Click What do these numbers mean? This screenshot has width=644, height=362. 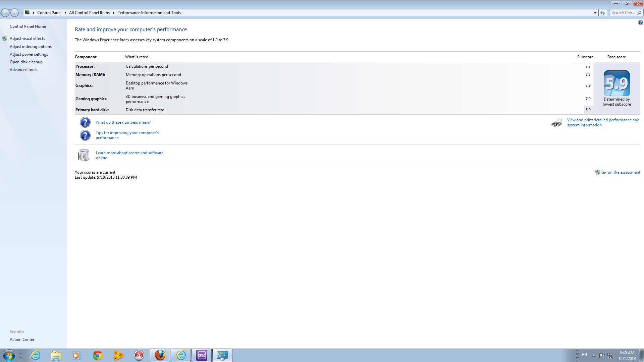tap(123, 122)
